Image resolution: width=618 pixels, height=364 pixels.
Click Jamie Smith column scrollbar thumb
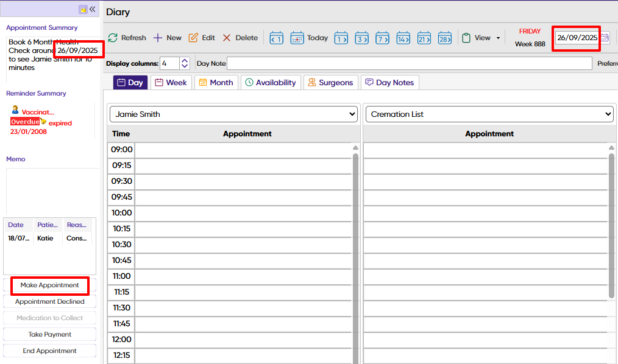coord(355,257)
